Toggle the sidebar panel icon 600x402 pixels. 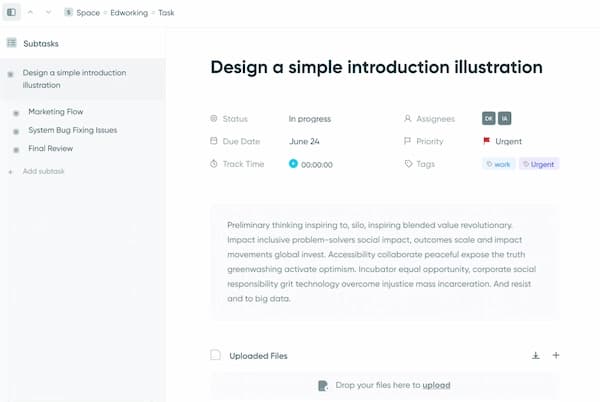(x=11, y=12)
